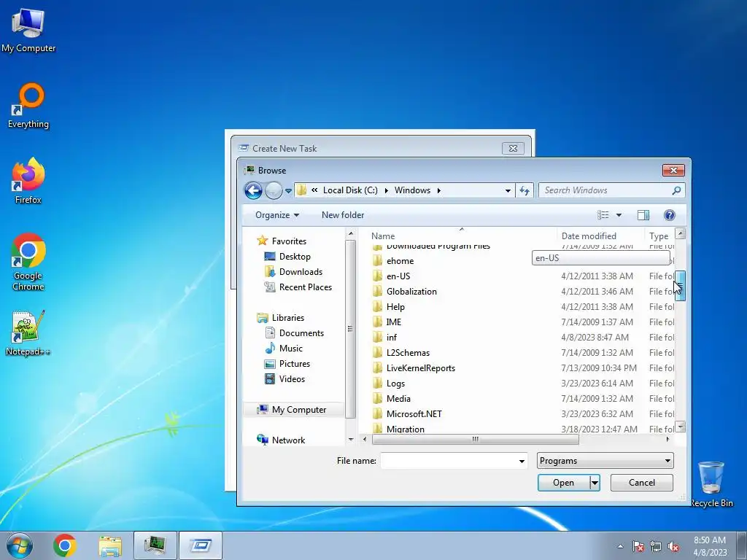Open Action Center flag tray icon
The width and height of the screenshot is (747, 560).
(638, 546)
